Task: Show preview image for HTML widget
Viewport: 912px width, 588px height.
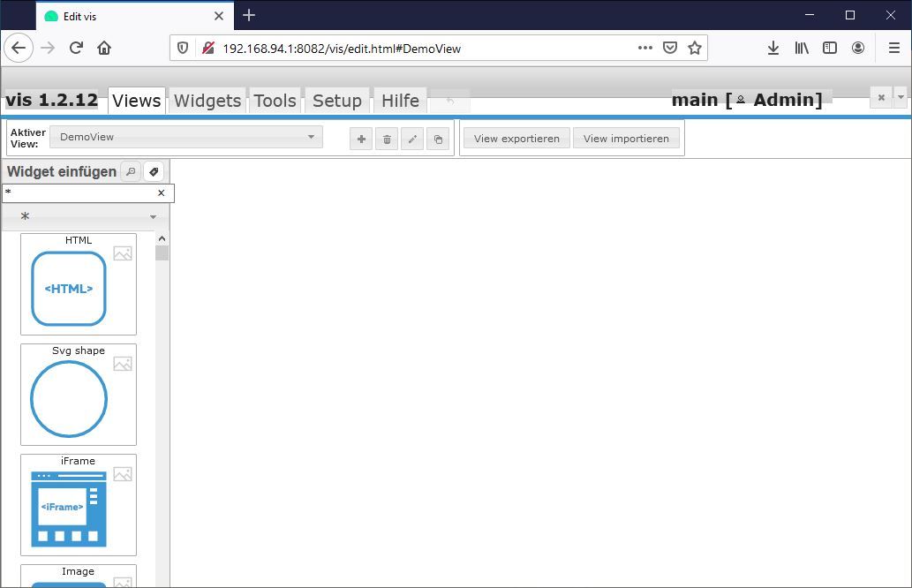Action: click(123, 253)
